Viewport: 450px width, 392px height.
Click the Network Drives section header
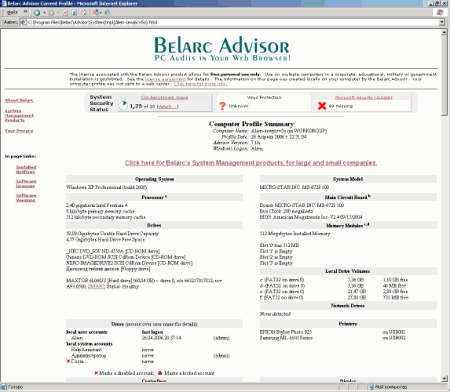click(348, 305)
